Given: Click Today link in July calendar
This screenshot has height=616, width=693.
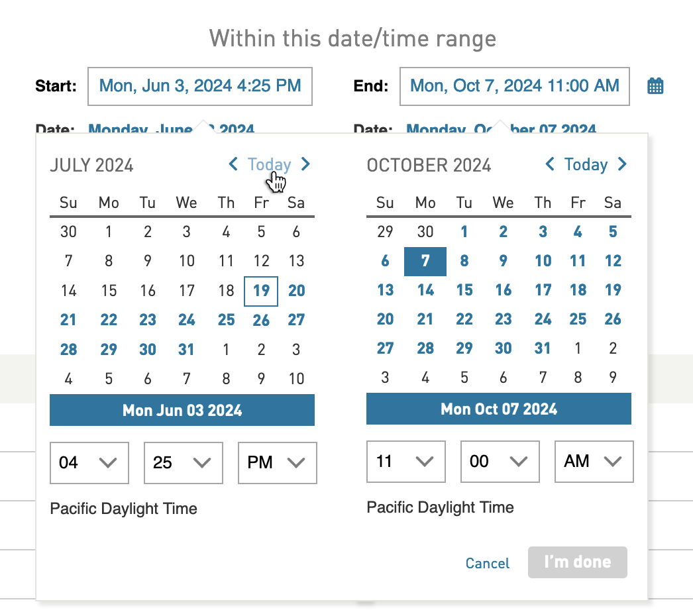Looking at the screenshot, I should (269, 164).
